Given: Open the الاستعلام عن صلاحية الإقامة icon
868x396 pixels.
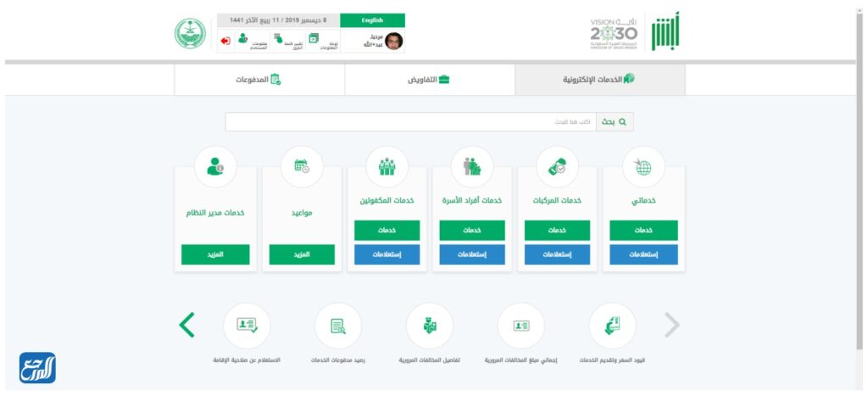Looking at the screenshot, I should (x=247, y=326).
